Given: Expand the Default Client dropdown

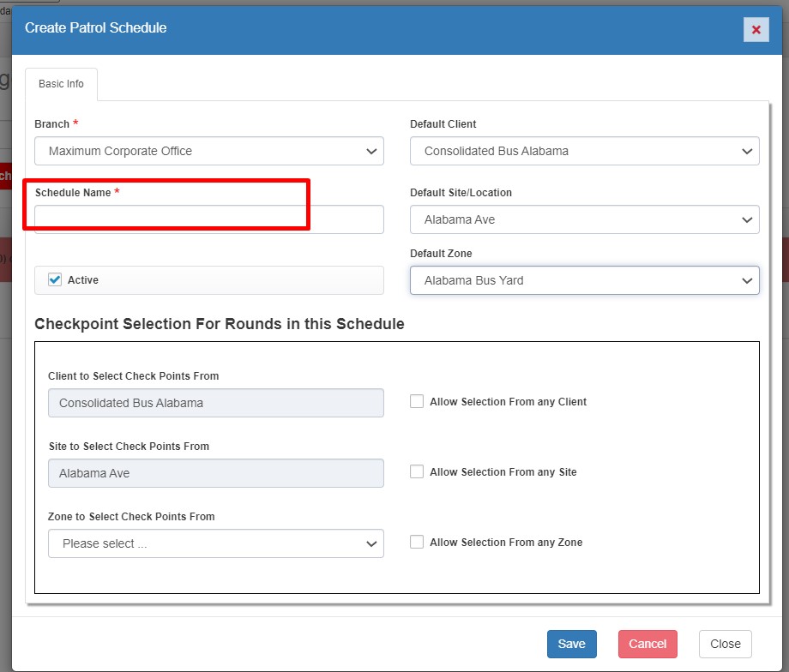Looking at the screenshot, I should [x=584, y=151].
